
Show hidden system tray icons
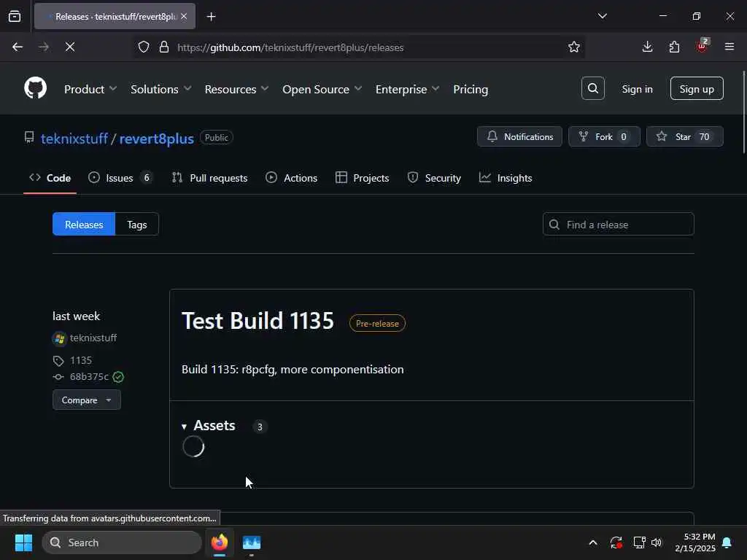(592, 542)
